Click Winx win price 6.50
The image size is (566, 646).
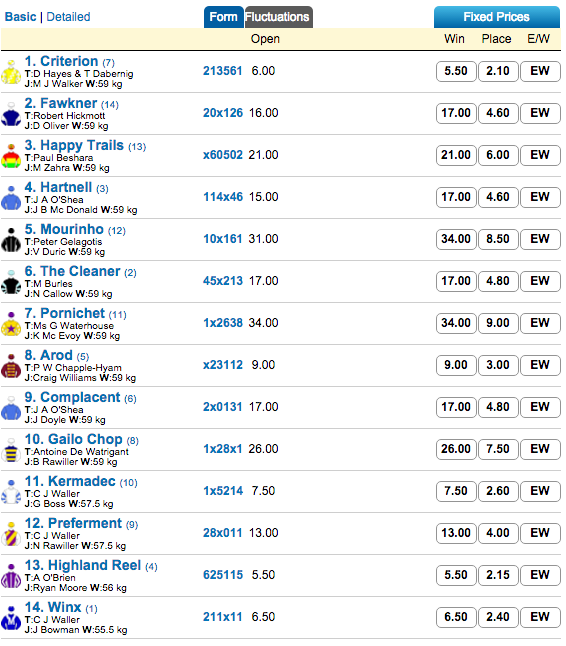point(456,618)
